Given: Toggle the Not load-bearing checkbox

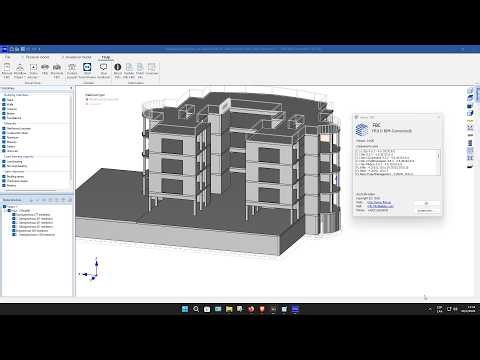Looking at the screenshot, I should pos(4,166).
